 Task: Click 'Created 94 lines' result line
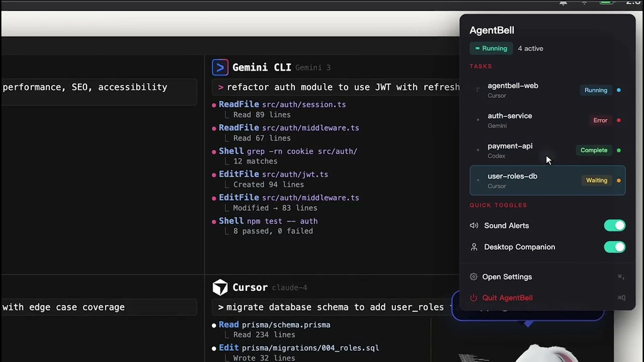pos(268,185)
